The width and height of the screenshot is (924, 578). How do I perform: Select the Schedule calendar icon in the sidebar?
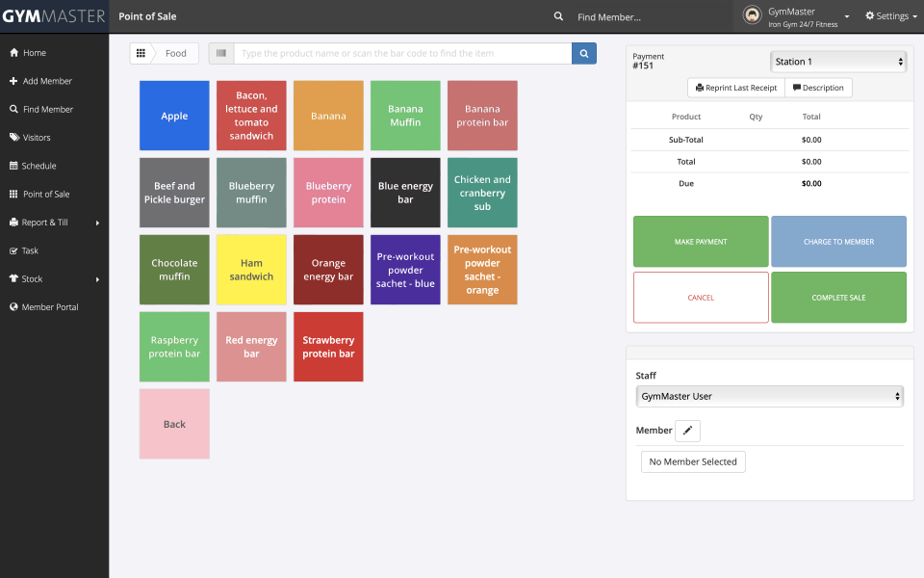coord(13,166)
